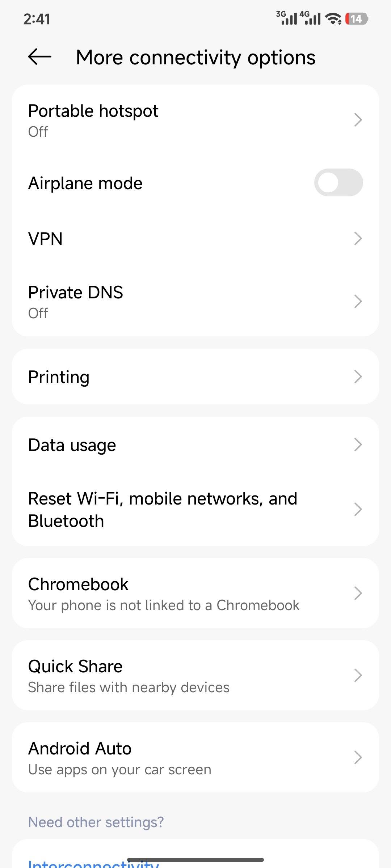The image size is (391, 868).
Task: Tap the Quick Share chevron icon
Action: click(x=358, y=675)
